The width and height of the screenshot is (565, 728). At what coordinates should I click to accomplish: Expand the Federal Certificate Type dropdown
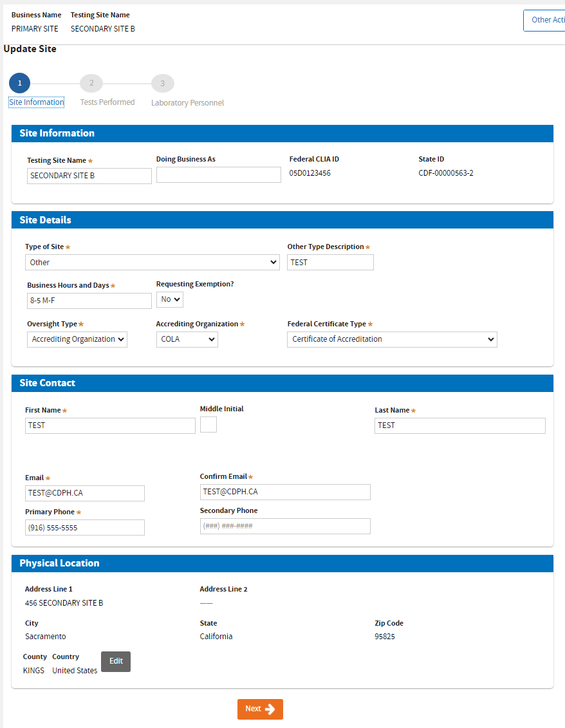click(x=392, y=339)
